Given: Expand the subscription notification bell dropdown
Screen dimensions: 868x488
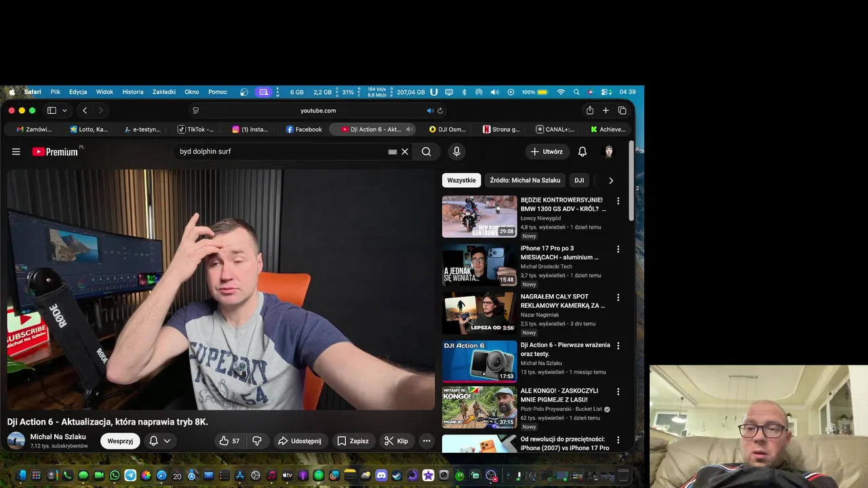Looking at the screenshot, I should tap(160, 441).
